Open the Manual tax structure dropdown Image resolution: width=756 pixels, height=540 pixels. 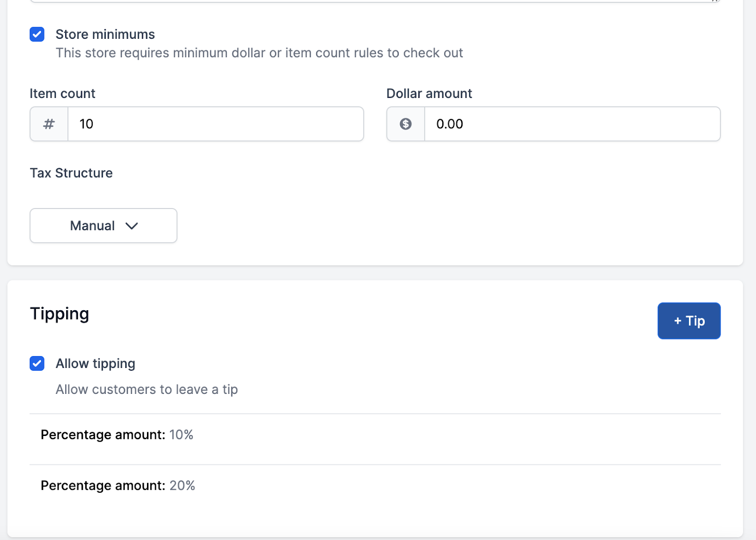[x=103, y=226]
